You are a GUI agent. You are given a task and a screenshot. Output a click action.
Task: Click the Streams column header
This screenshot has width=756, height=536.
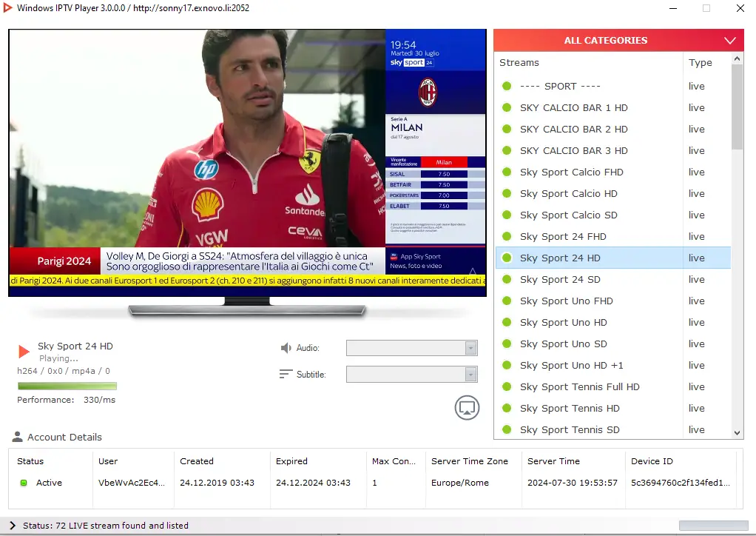[519, 62]
